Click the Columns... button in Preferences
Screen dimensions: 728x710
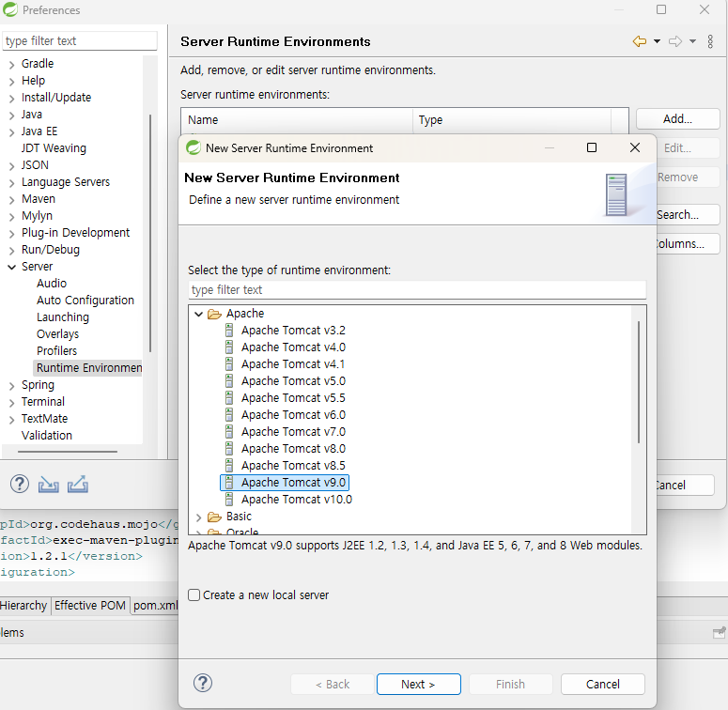pos(688,243)
